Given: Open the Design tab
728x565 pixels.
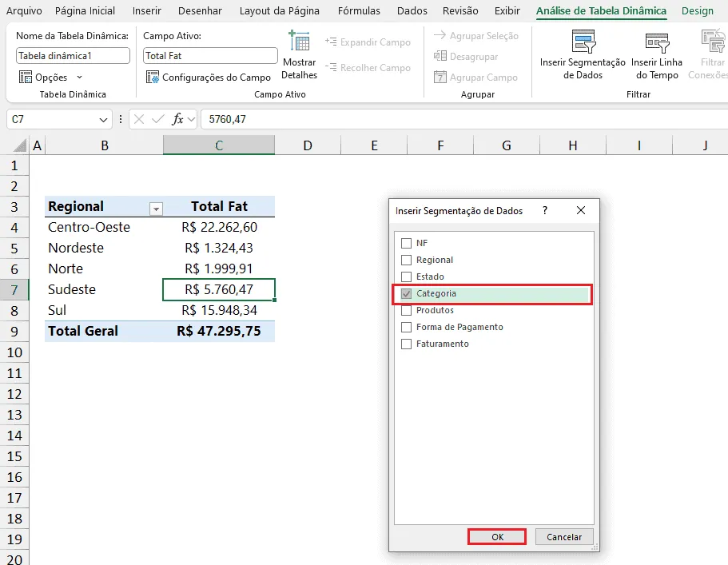Looking at the screenshot, I should [x=698, y=10].
